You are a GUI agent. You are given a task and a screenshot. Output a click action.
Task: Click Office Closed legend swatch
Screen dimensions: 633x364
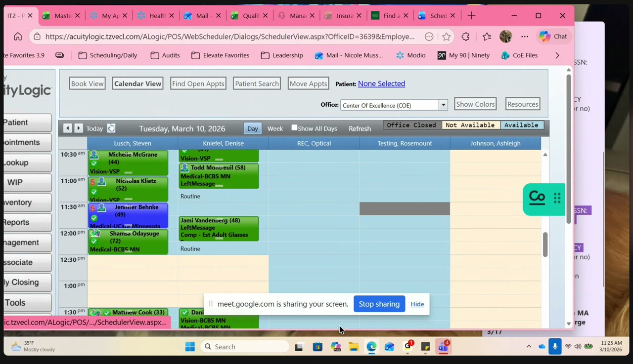point(411,125)
